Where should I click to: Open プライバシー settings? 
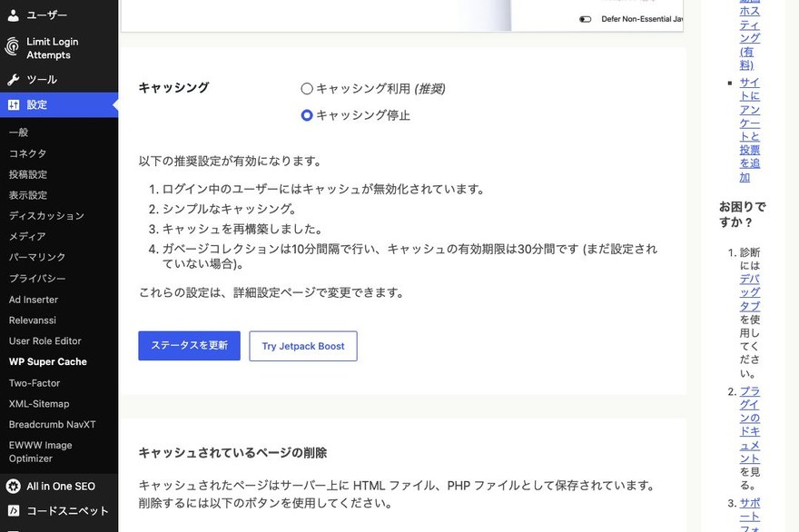37,279
